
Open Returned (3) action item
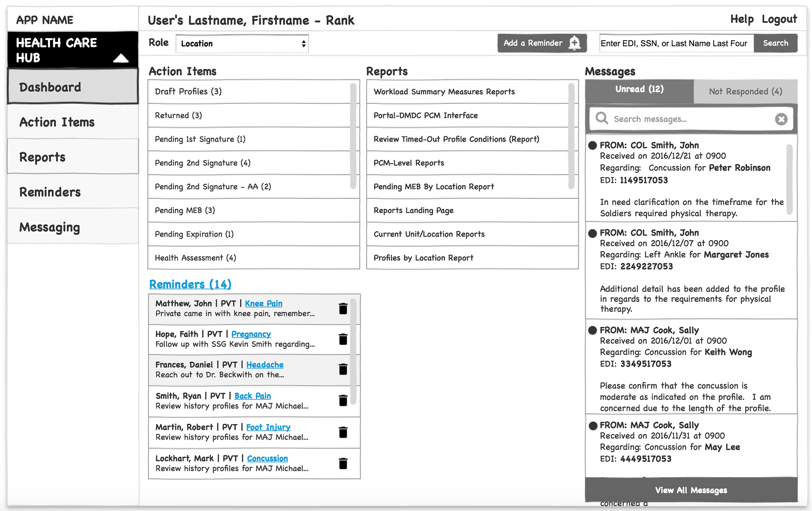[254, 115]
